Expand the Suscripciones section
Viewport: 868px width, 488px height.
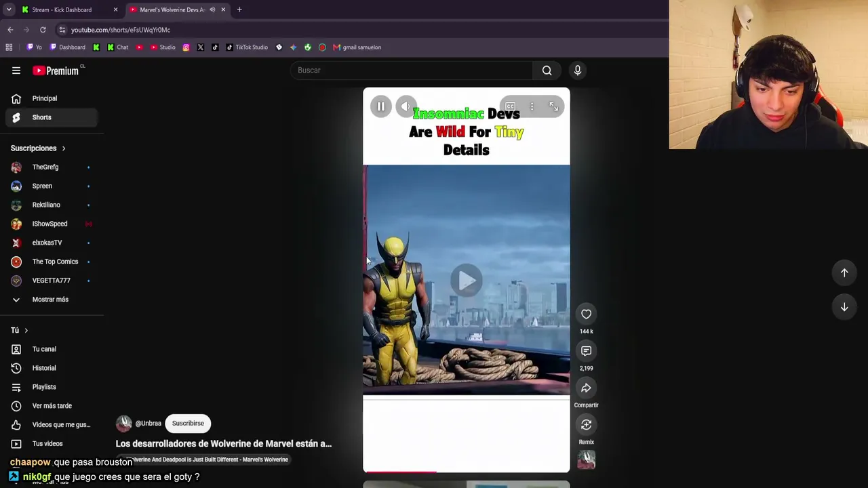click(38, 148)
